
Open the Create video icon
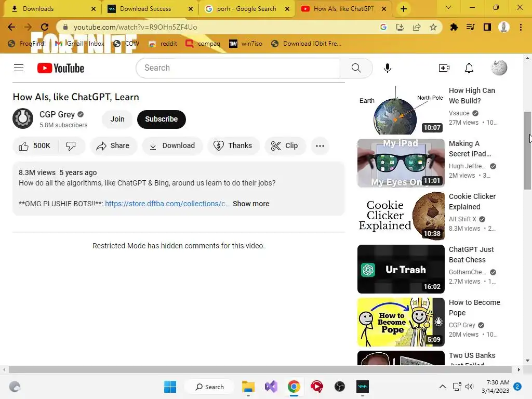(444, 68)
